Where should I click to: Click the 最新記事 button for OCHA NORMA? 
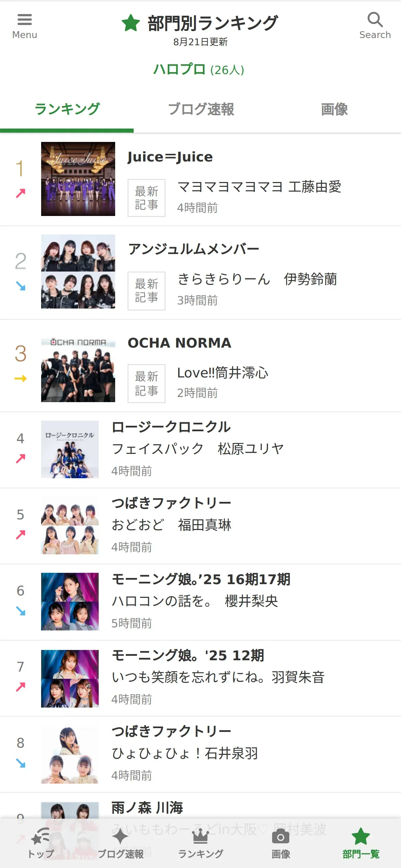146,383
